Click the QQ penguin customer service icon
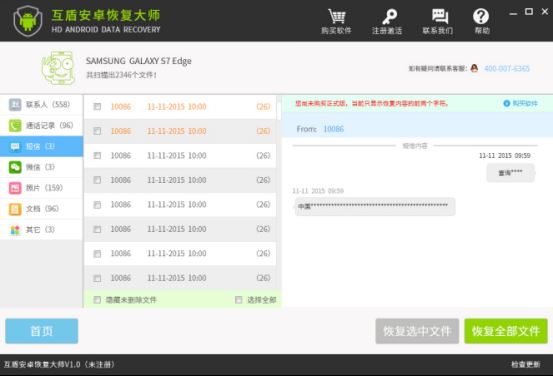This screenshot has height=376, width=553. coord(474,68)
